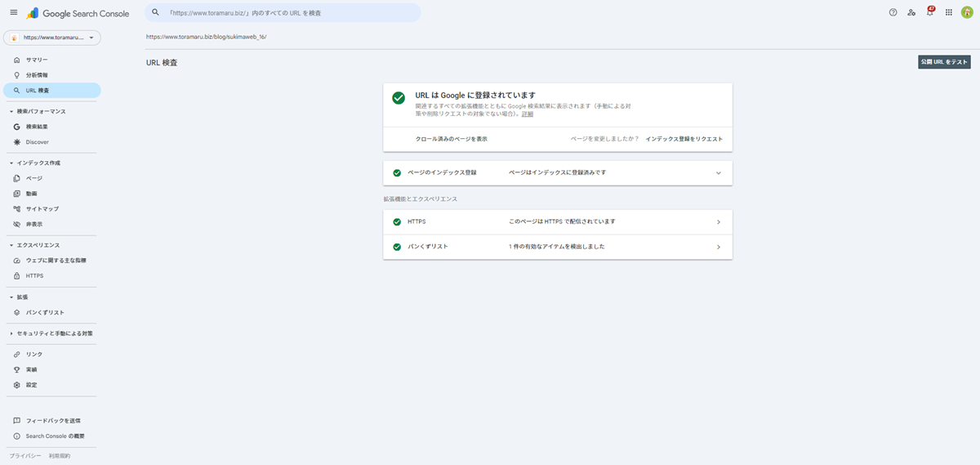Collapse the 拡張 section
This screenshot has height=465, width=980.
tap(11, 297)
